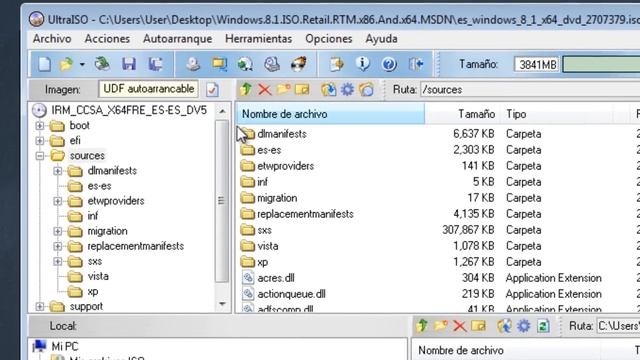Click the Make CD/DVD image icon
This screenshot has height=360, width=640.
click(x=193, y=64)
